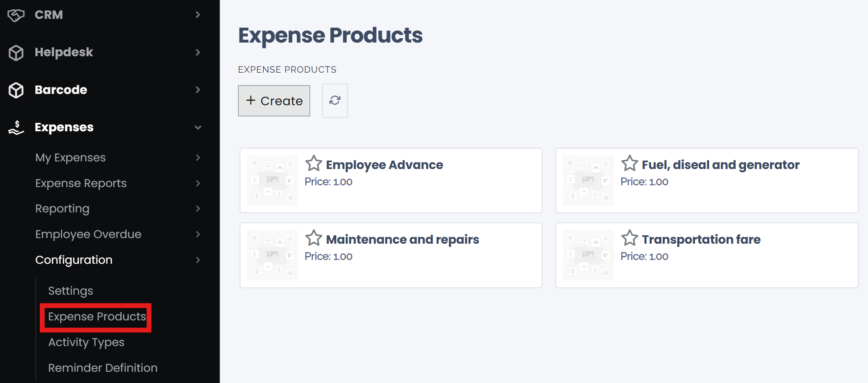Toggle the star on Fuel, diseal and generator
The width and height of the screenshot is (868, 383).
point(630,163)
